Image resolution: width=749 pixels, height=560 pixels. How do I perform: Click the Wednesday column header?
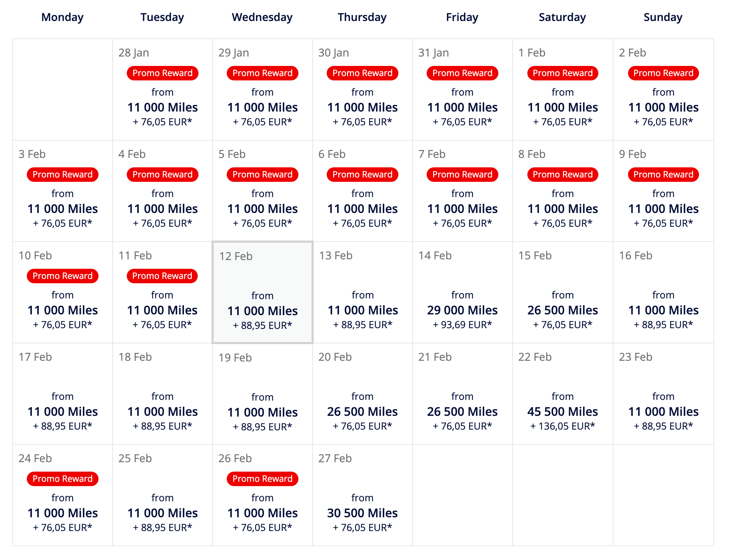[x=262, y=17]
